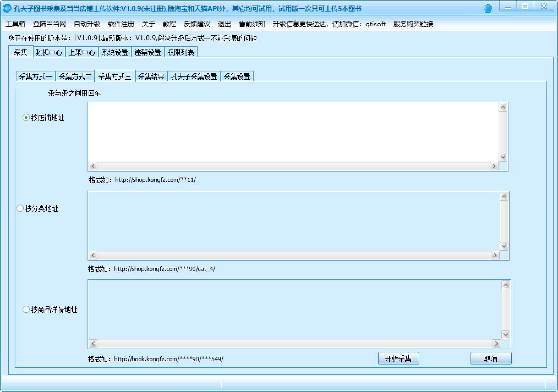Viewport: 558px width, 392px height.
Task: Select the 按商品详情地址 radio button
Action: 26,310
